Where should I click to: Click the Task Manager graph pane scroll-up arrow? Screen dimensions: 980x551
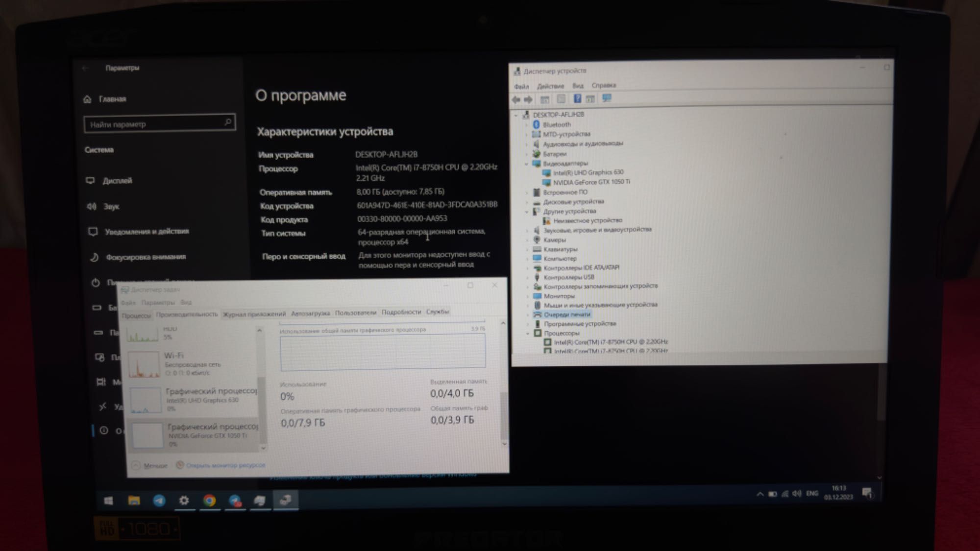(503, 324)
